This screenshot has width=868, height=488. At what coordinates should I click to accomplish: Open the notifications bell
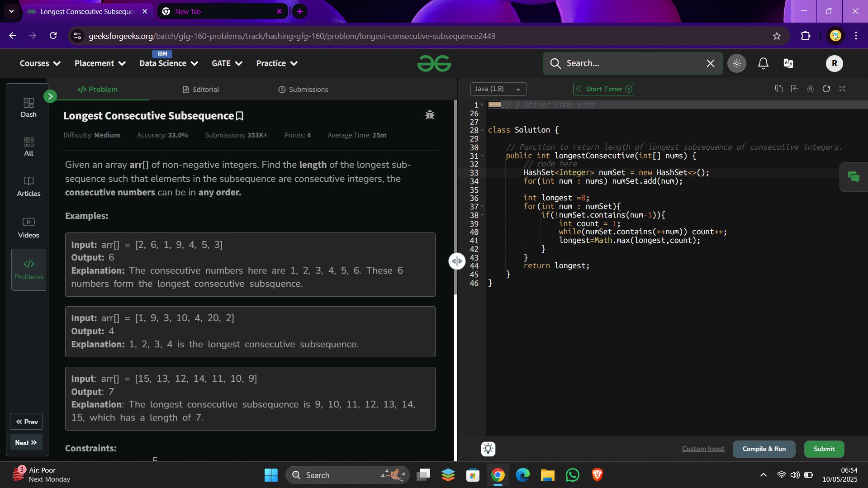click(763, 63)
